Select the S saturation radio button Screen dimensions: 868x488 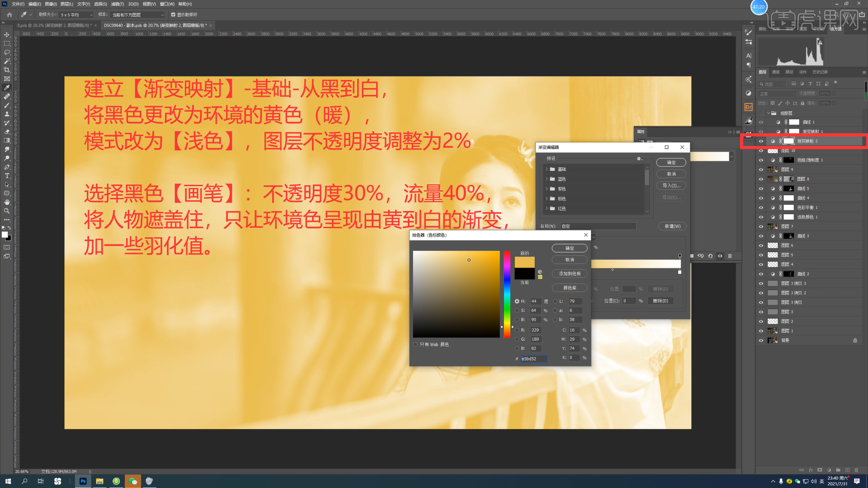[517, 310]
